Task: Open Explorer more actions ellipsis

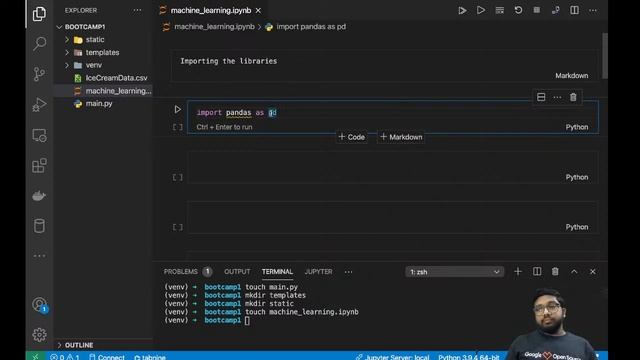Action: click(137, 10)
